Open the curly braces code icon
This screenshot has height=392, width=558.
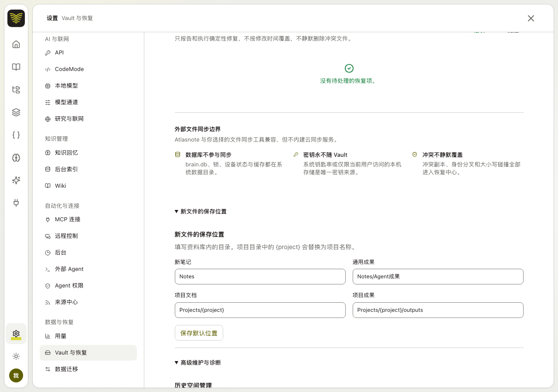point(16,135)
